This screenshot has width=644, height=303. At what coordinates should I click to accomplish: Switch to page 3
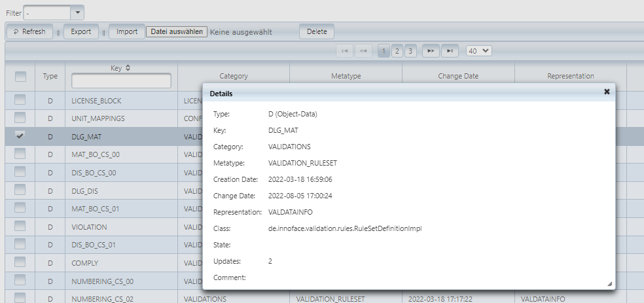coord(410,50)
